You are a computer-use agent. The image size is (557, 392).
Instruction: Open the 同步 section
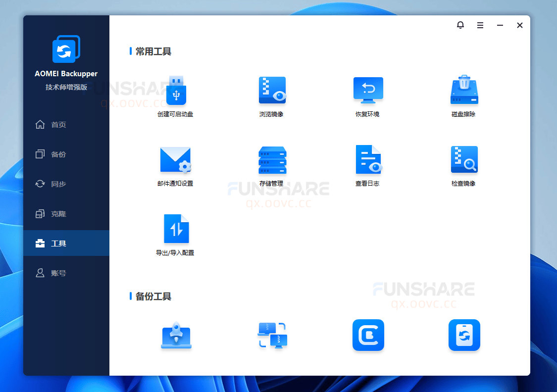point(58,184)
